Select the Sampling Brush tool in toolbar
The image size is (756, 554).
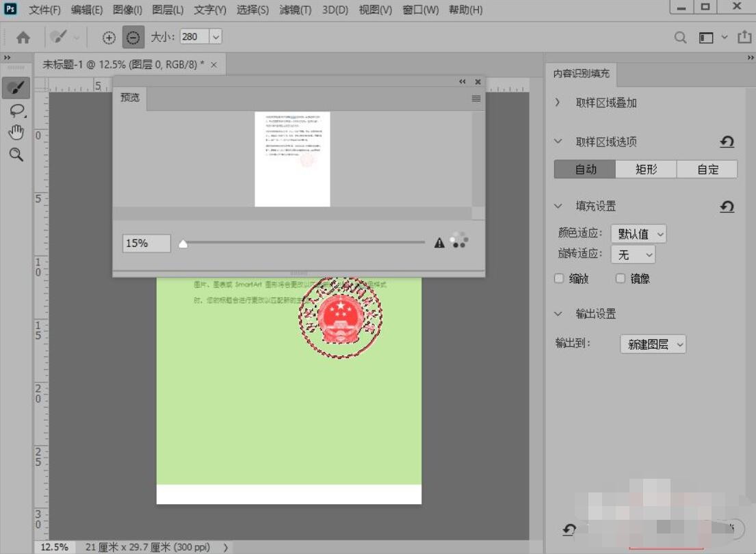click(x=16, y=88)
